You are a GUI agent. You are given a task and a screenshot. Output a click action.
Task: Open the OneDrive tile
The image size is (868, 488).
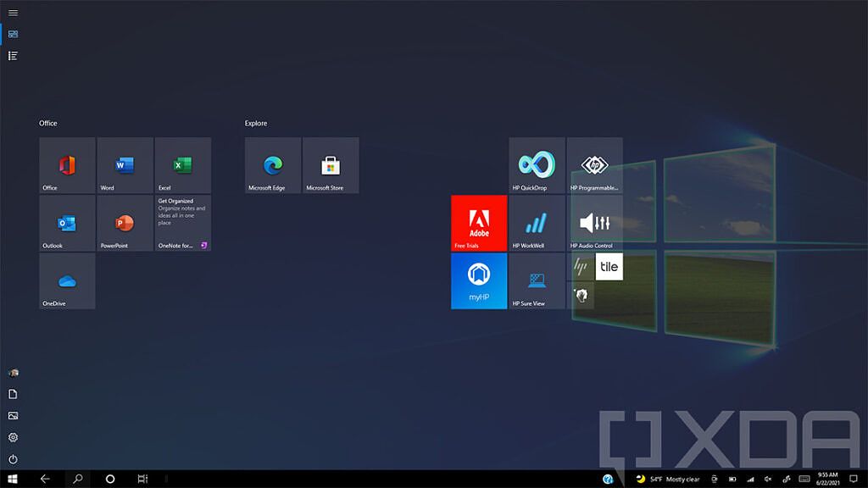pyautogui.click(x=67, y=281)
